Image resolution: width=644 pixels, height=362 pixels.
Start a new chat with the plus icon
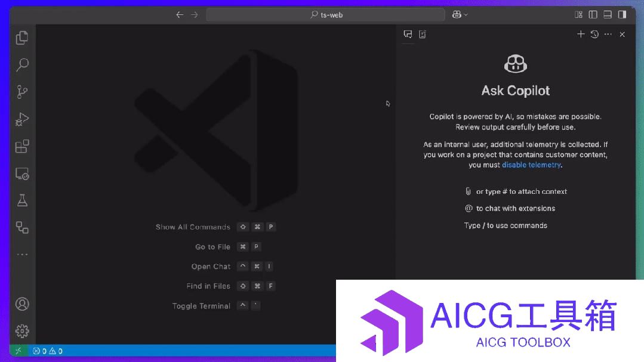580,35
